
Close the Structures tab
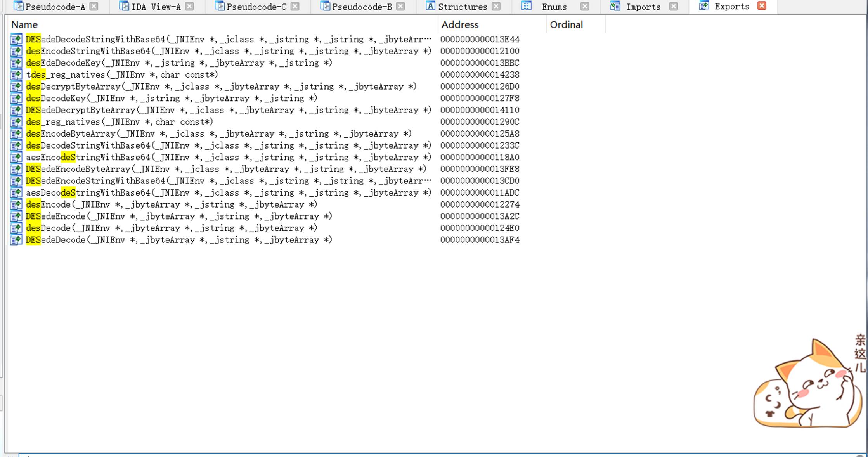(496, 6)
